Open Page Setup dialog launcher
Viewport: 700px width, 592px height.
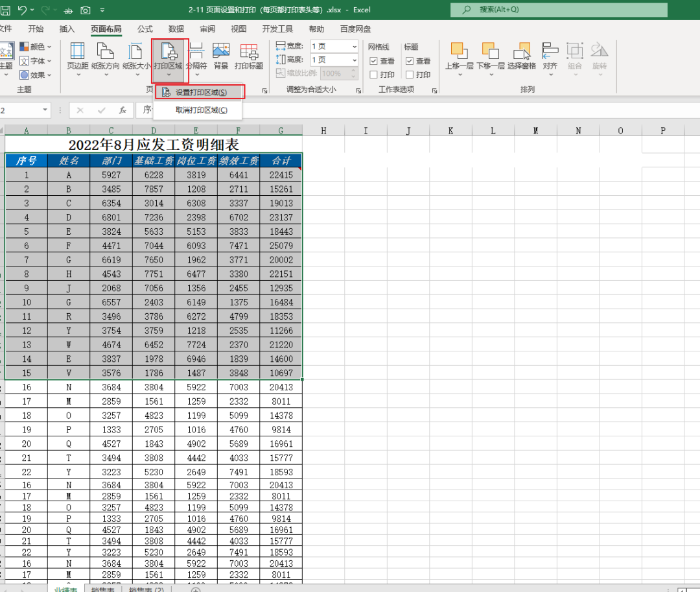point(264,90)
